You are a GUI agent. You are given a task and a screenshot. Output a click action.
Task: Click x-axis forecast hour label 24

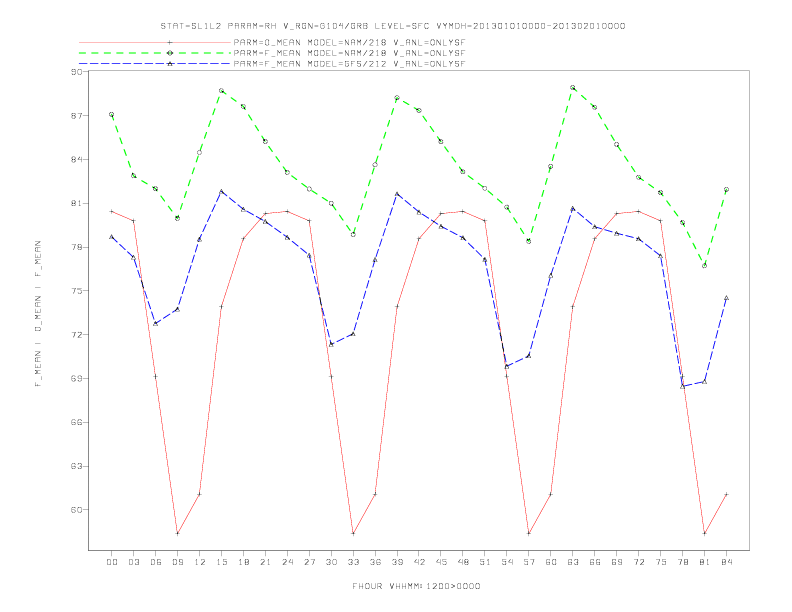[x=287, y=562]
